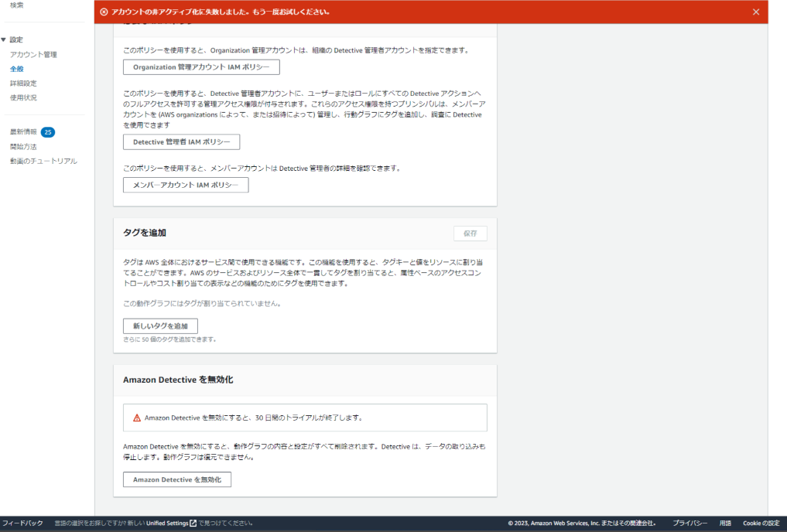Image resolution: width=787 pixels, height=532 pixels.
Task: Open フィードバック in footer
Action: 22,523
